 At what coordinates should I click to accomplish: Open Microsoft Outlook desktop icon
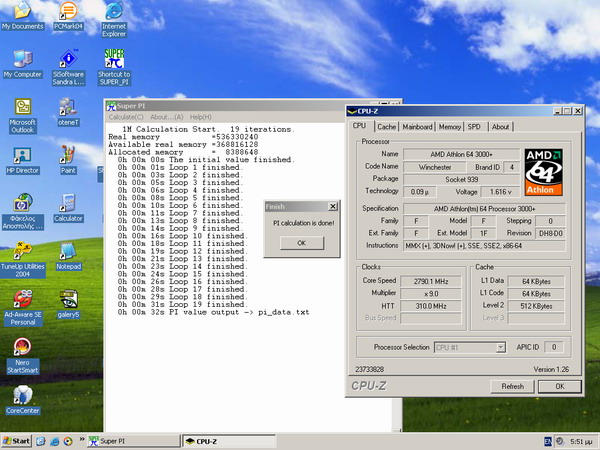(x=23, y=116)
